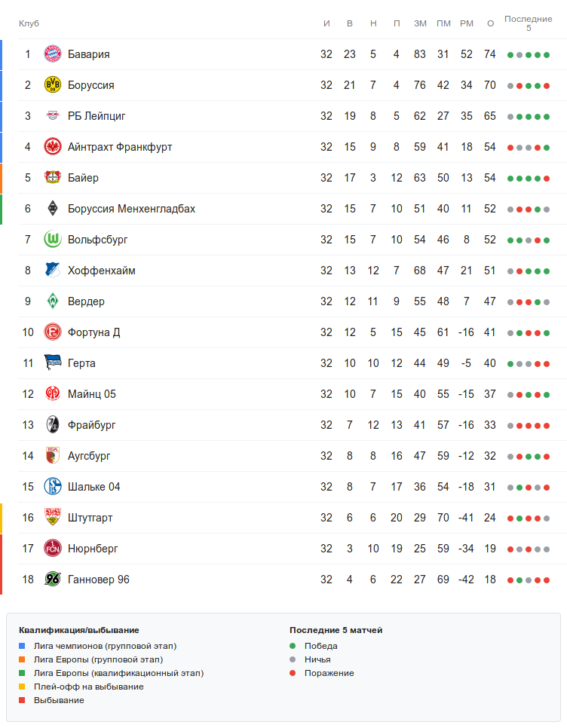The image size is (567, 728).
Task: Click the Последние 5 column header
Action: 528,23
